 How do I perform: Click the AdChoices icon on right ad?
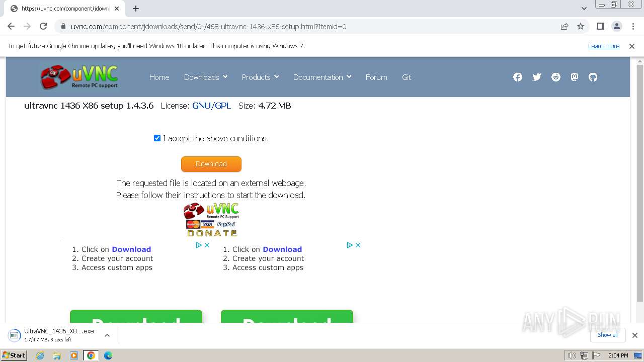click(x=350, y=245)
